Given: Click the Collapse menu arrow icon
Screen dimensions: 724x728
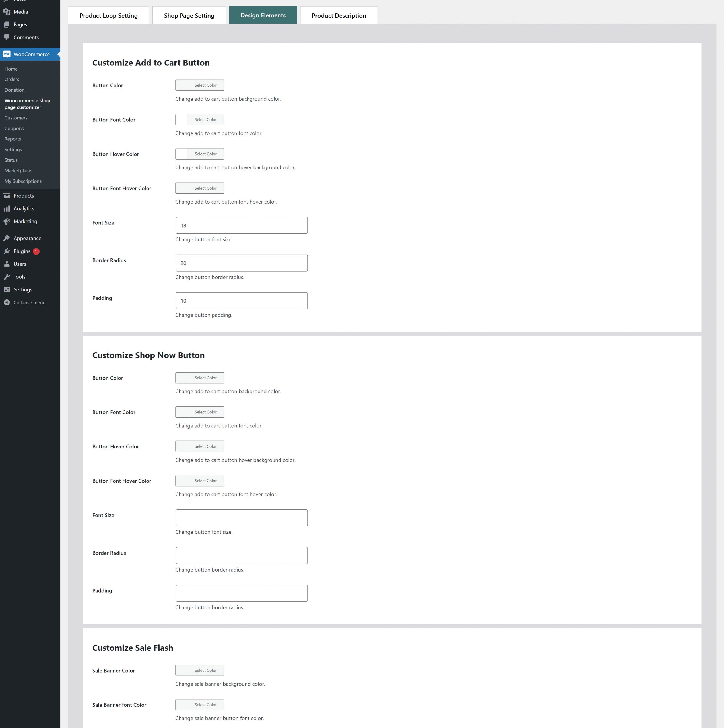Looking at the screenshot, I should pyautogui.click(x=7, y=303).
